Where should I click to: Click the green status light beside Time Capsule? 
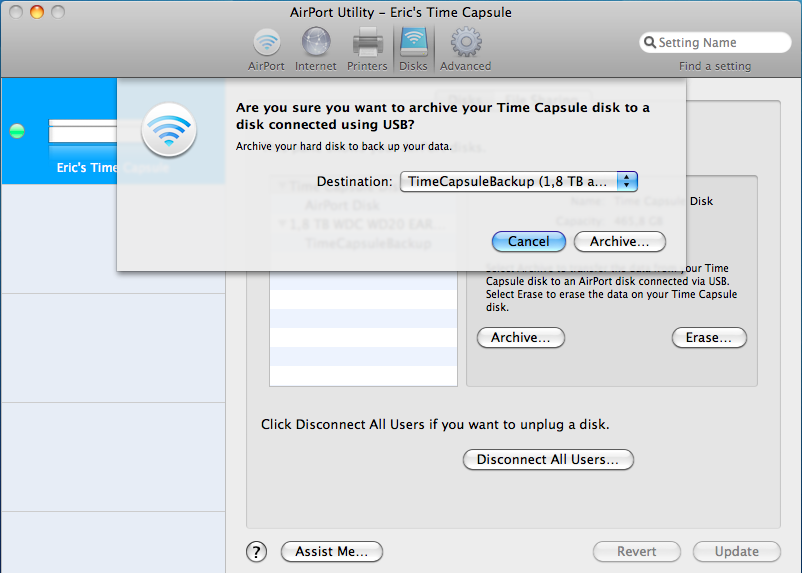point(17,131)
